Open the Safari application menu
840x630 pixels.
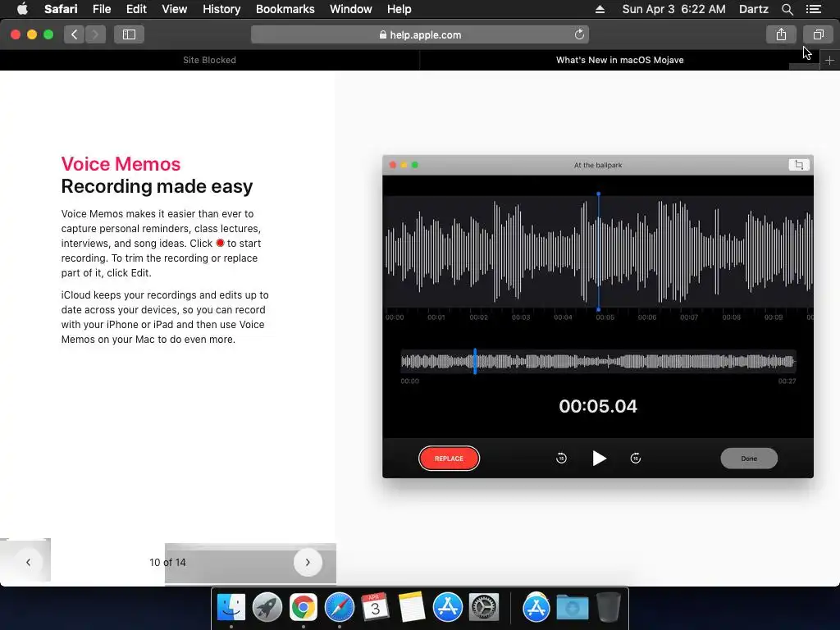[61, 9]
